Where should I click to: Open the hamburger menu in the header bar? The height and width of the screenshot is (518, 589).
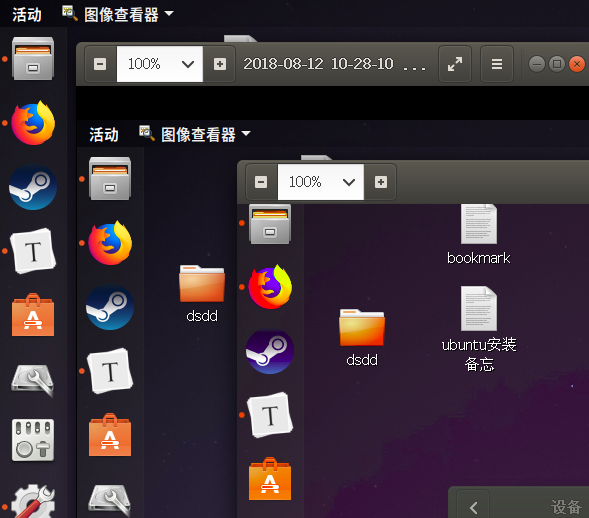point(497,64)
